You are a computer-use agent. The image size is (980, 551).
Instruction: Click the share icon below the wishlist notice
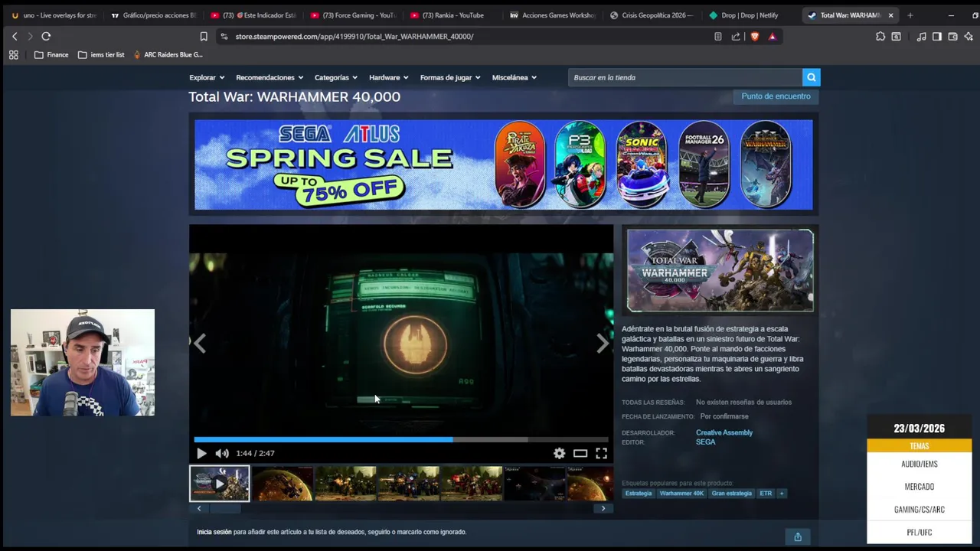click(x=798, y=536)
